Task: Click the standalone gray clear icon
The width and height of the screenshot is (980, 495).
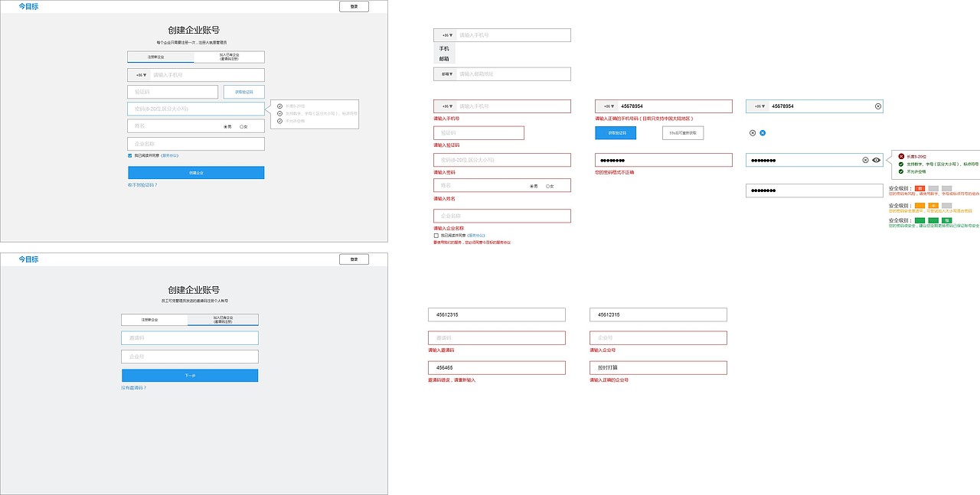Action: click(x=753, y=133)
